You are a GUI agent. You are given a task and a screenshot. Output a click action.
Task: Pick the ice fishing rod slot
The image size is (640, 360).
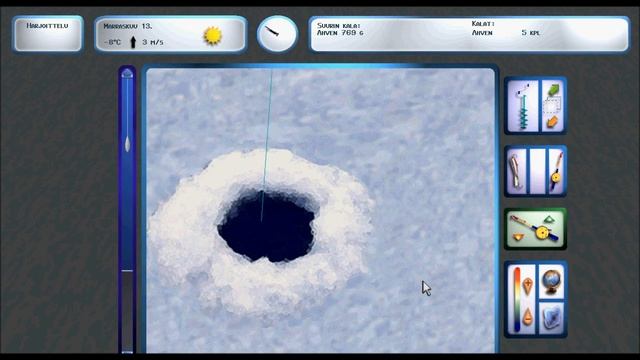pyautogui.click(x=556, y=171)
